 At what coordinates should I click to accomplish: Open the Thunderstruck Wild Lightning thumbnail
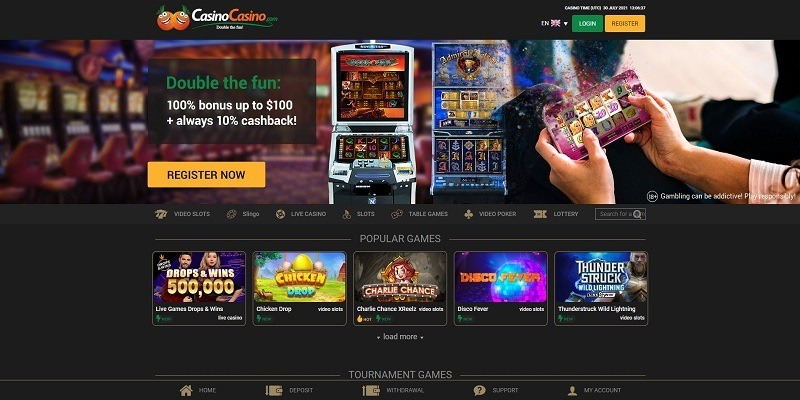601,277
